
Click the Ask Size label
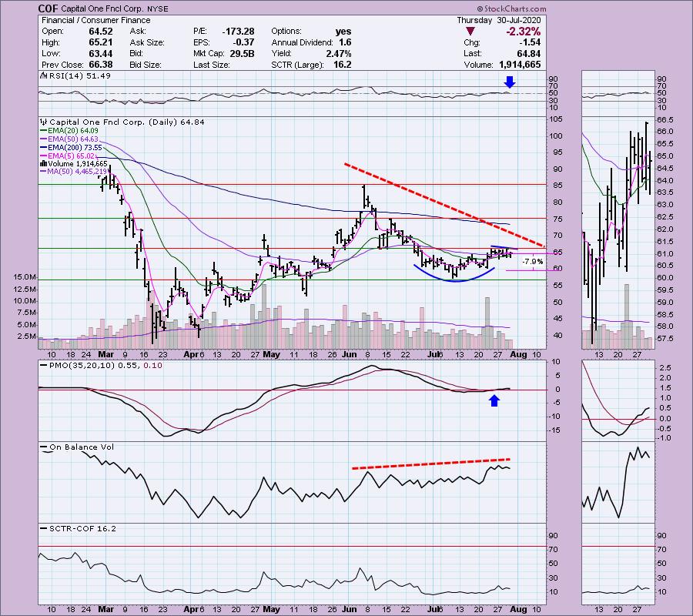[x=147, y=42]
